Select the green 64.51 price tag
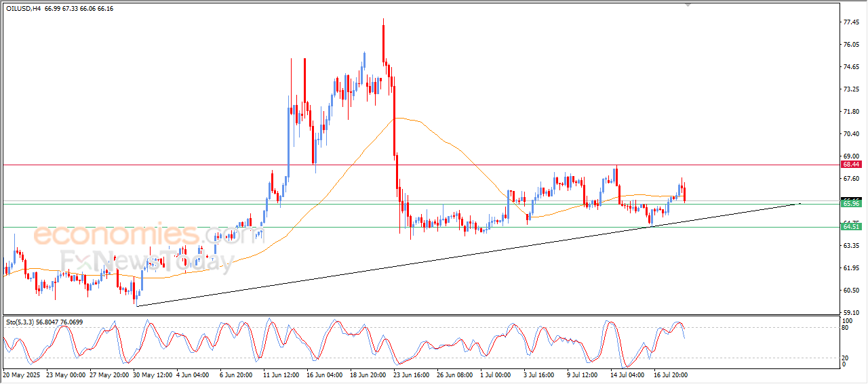This screenshot has height=384, width=868. click(x=851, y=226)
